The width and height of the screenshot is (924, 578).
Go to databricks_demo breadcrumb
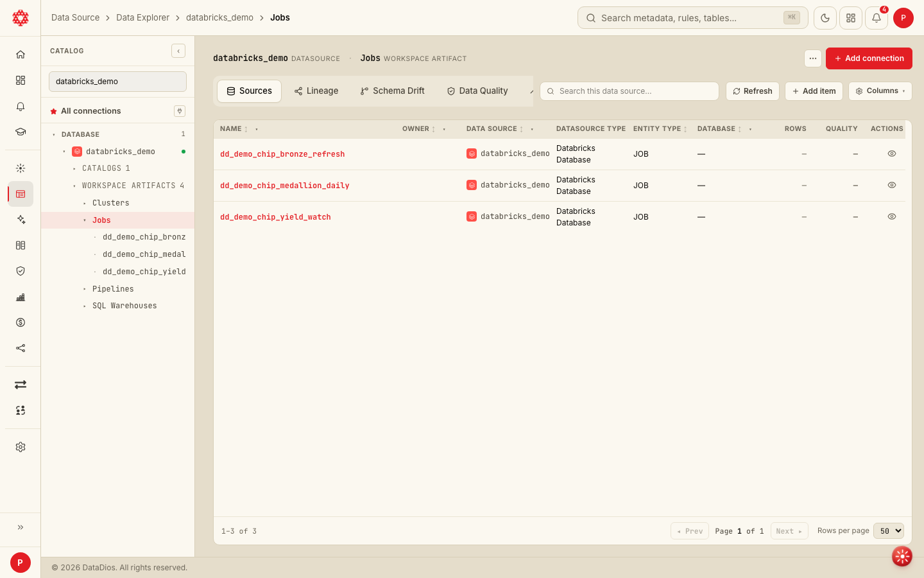click(x=219, y=18)
